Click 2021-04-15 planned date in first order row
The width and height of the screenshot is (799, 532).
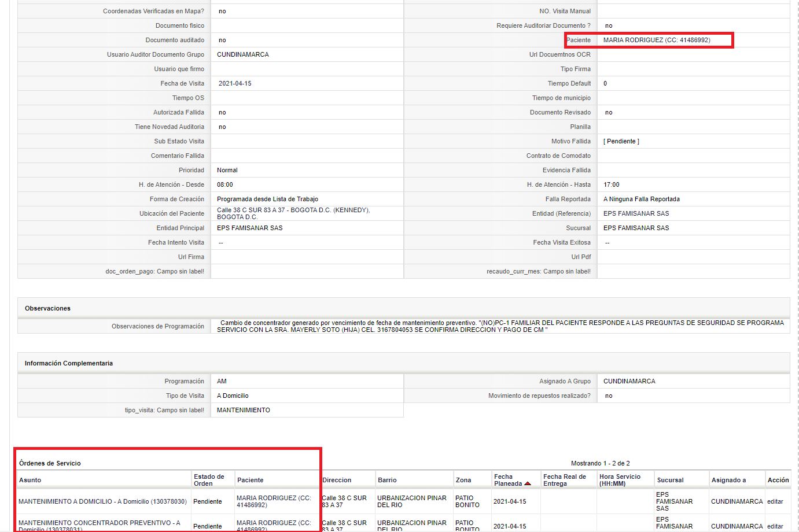[x=510, y=501]
